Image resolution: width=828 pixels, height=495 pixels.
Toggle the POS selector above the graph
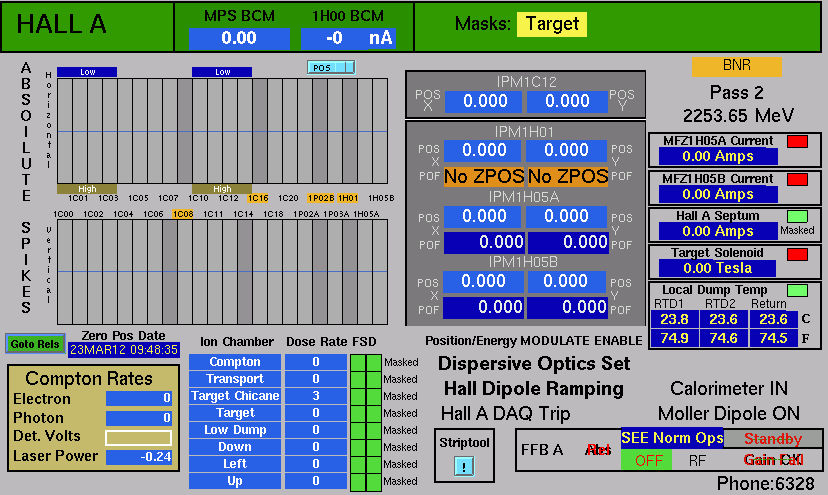(x=331, y=68)
